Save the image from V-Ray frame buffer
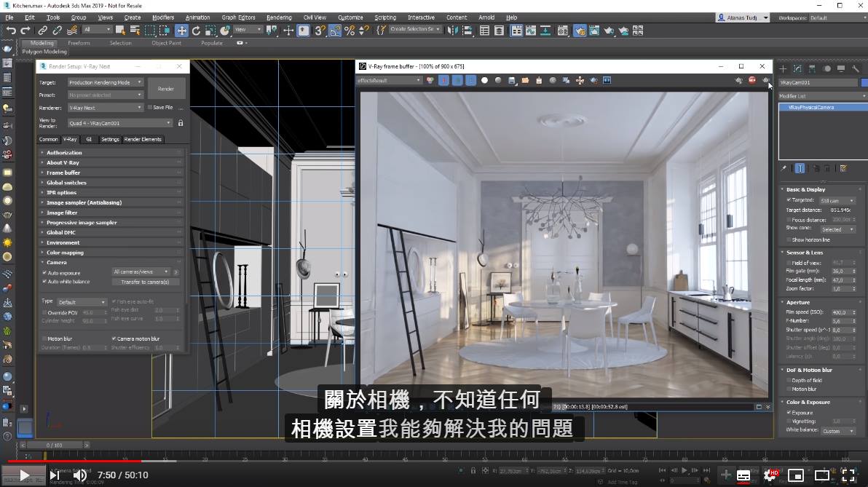This screenshot has width=868, height=487. pyautogui.click(x=511, y=81)
